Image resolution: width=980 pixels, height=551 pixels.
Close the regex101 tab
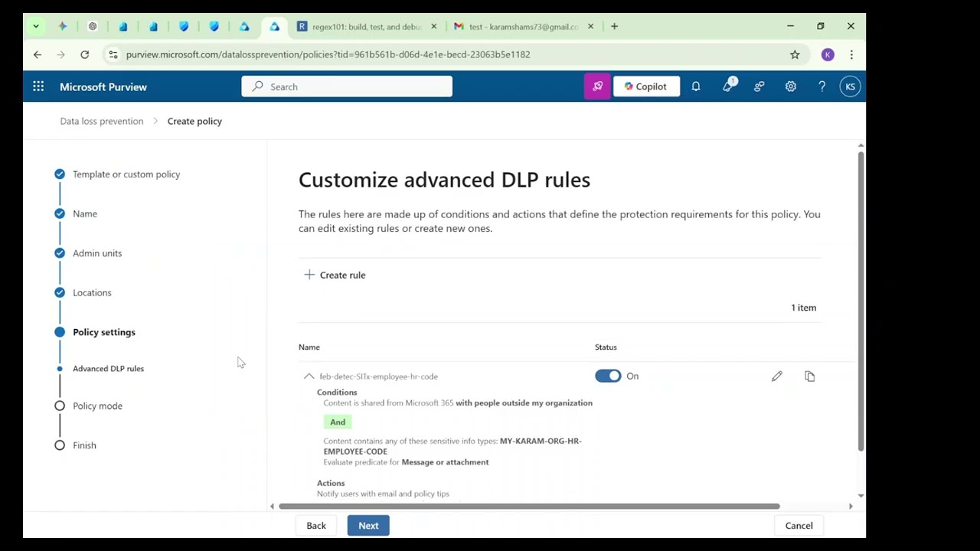434,26
